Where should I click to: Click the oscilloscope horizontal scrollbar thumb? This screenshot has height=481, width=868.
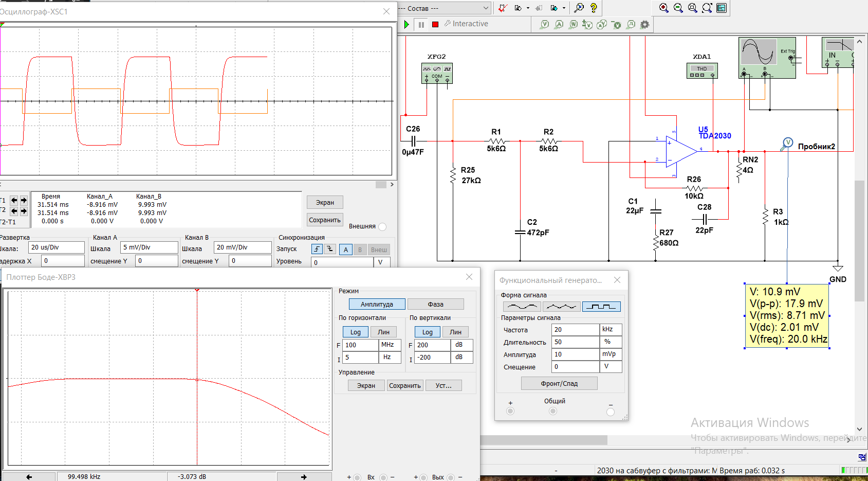point(380,185)
